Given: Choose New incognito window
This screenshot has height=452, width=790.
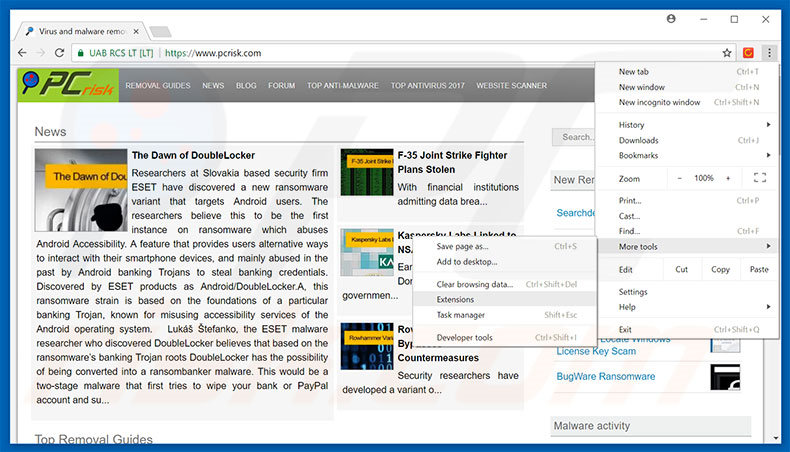Looking at the screenshot, I should click(x=688, y=102).
